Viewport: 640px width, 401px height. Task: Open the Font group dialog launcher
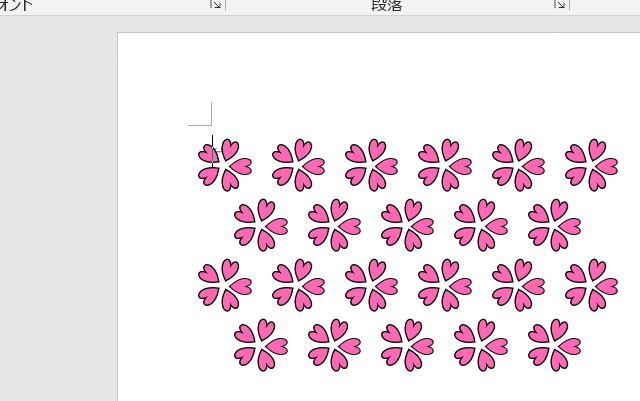pos(215,5)
